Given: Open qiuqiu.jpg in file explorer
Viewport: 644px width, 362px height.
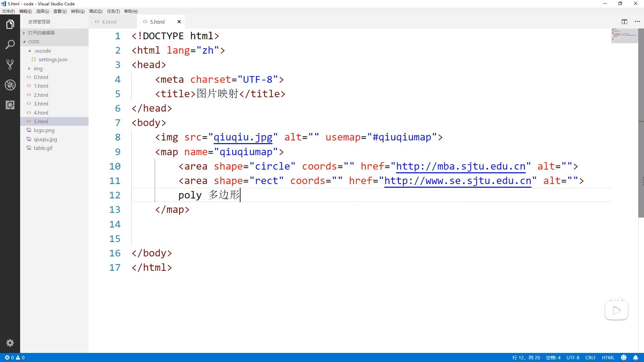Looking at the screenshot, I should [45, 139].
